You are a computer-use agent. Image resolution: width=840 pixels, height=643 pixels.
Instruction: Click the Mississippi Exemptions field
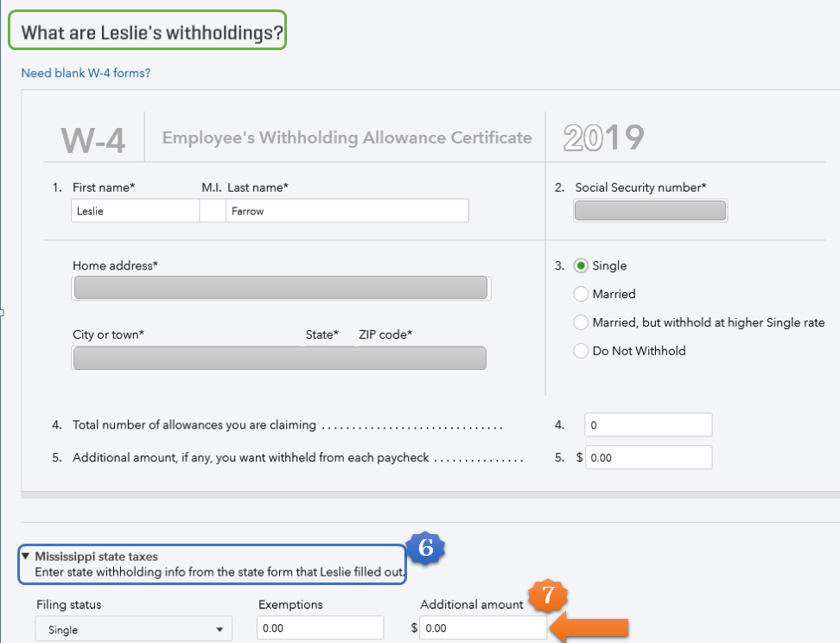pos(320,628)
